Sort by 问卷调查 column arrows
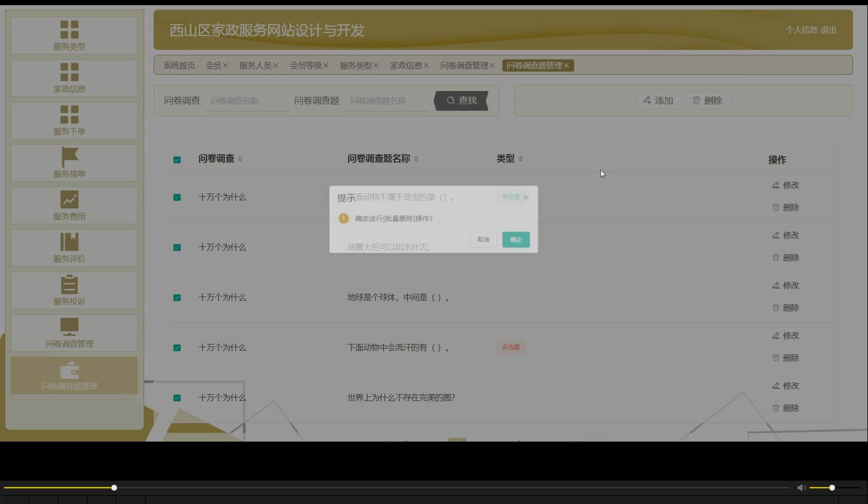868x504 pixels. click(241, 159)
